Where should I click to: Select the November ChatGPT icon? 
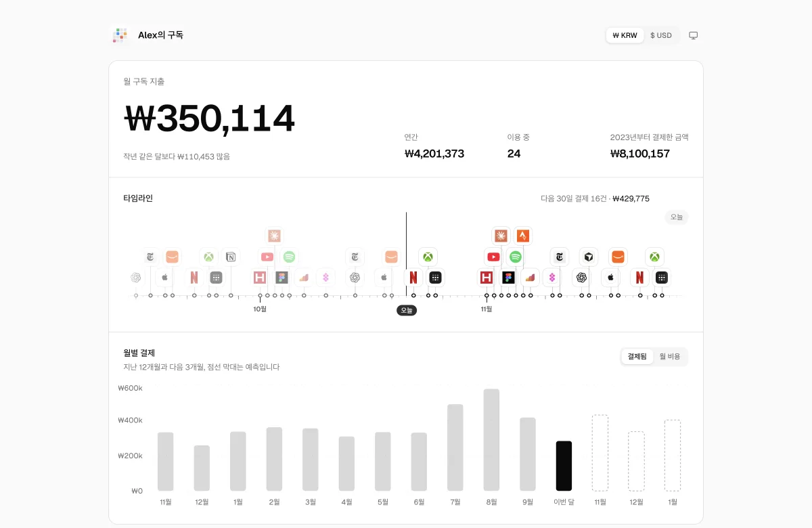581,278
